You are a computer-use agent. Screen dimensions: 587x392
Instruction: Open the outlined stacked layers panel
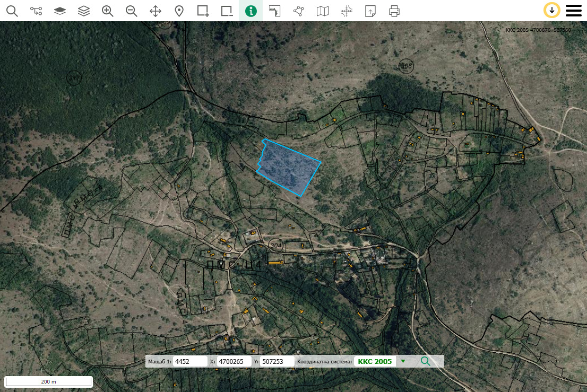pos(84,11)
